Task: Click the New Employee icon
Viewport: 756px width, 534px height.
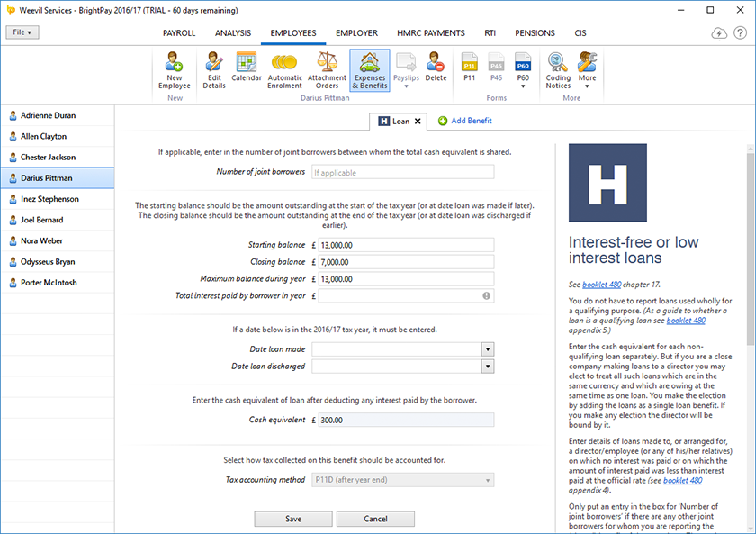Action: click(x=175, y=70)
